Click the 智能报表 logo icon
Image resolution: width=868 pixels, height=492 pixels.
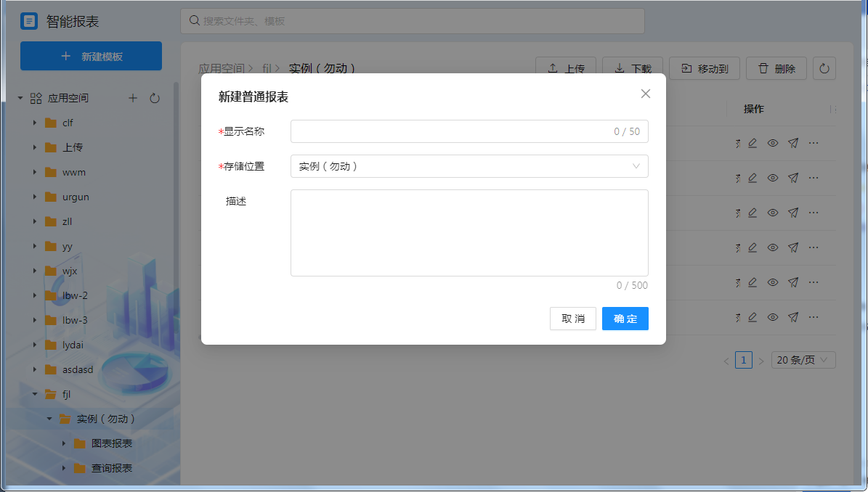click(29, 21)
